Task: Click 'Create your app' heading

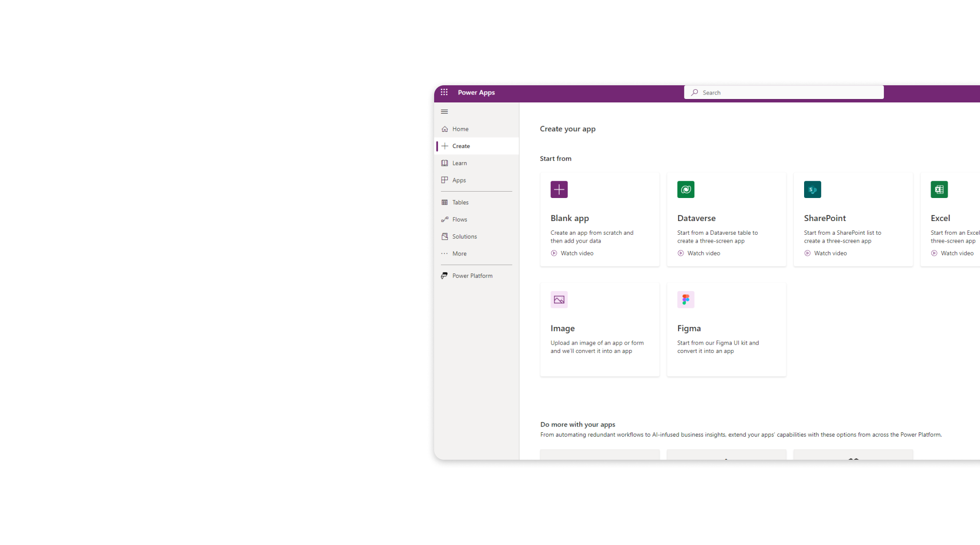Action: 567,129
